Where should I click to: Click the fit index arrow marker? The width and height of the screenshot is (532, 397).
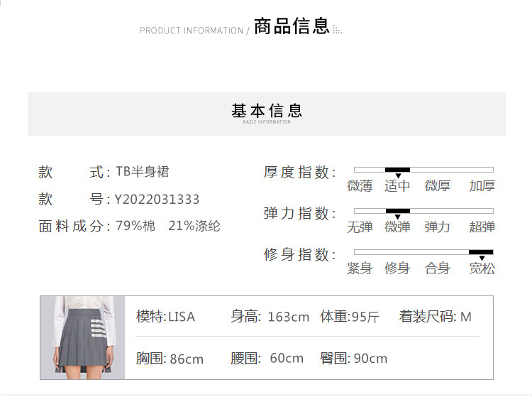click(482, 258)
